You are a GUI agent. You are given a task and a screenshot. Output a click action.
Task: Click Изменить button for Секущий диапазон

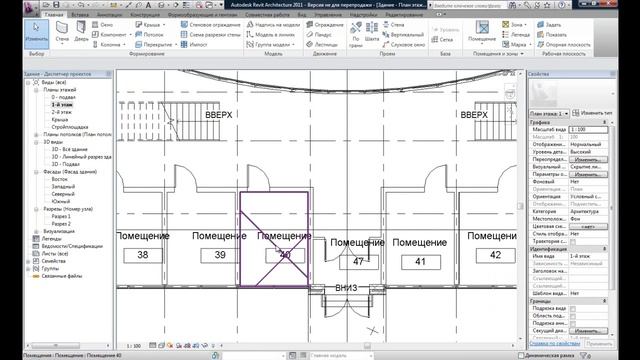588,331
